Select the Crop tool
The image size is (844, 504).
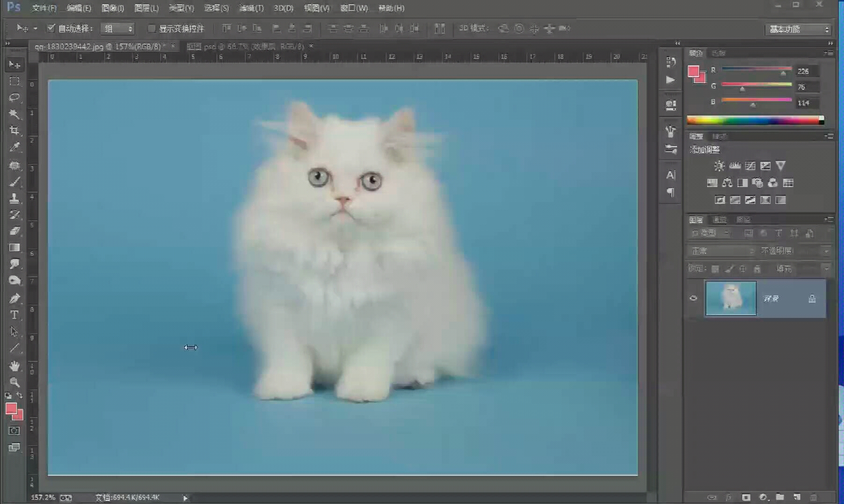(x=15, y=130)
